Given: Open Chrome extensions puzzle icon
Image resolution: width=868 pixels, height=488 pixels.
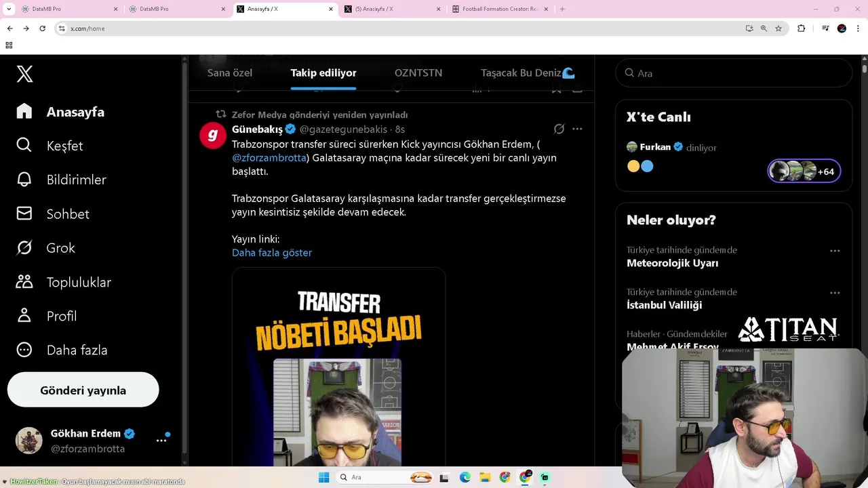Looking at the screenshot, I should pos(801,28).
